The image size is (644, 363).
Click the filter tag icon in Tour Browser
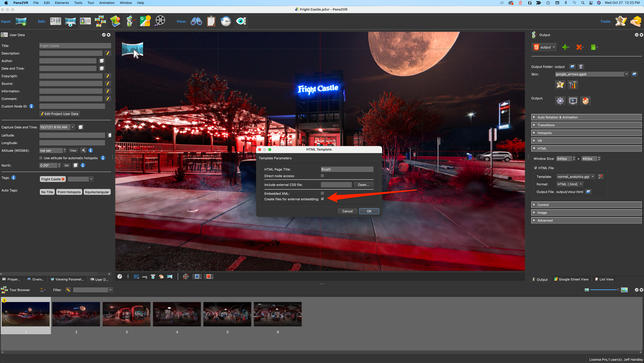click(x=68, y=290)
